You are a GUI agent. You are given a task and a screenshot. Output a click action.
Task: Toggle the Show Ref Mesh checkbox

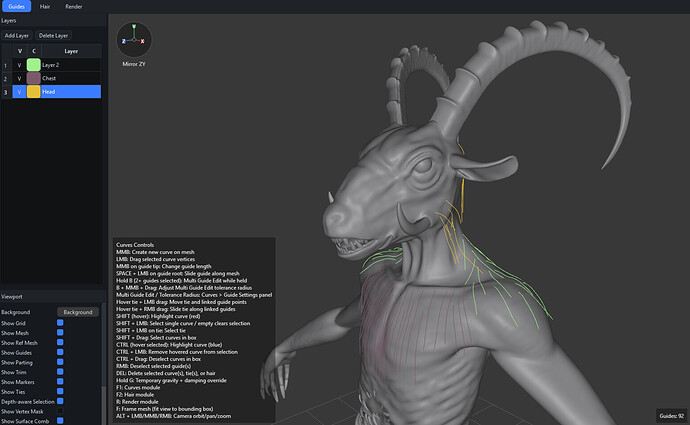coord(60,342)
